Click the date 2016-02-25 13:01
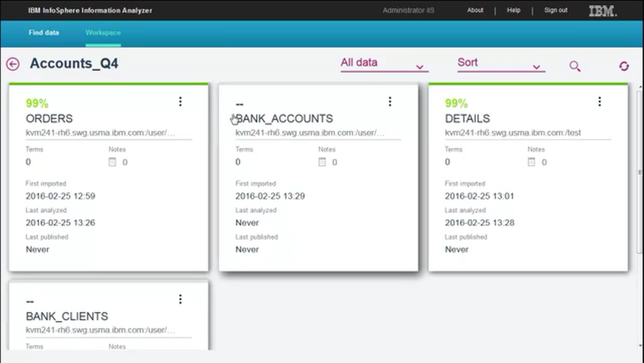The width and height of the screenshot is (644, 363). [x=479, y=196]
